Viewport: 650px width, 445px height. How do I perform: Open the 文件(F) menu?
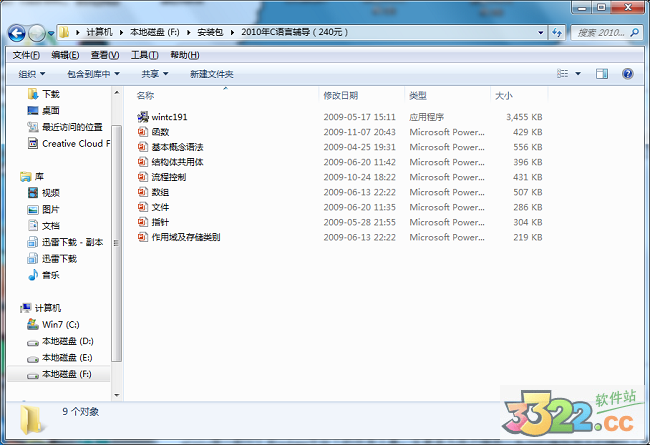(x=26, y=55)
